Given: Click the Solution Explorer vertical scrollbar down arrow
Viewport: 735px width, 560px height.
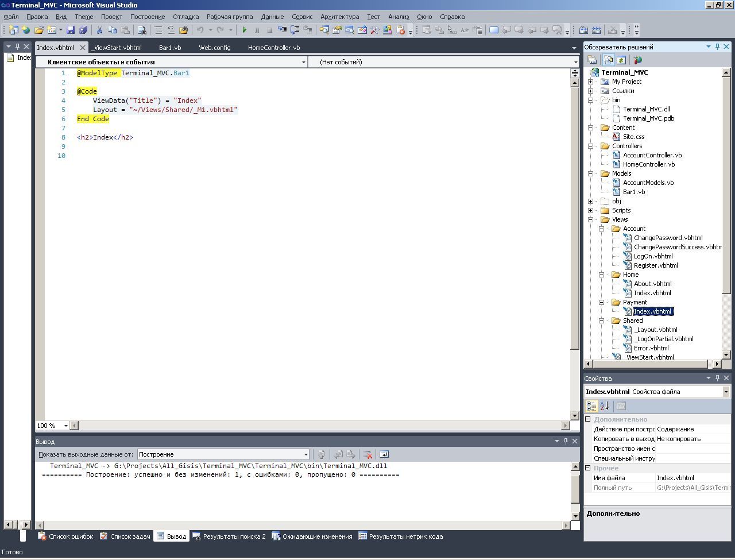Looking at the screenshot, I should [x=726, y=355].
